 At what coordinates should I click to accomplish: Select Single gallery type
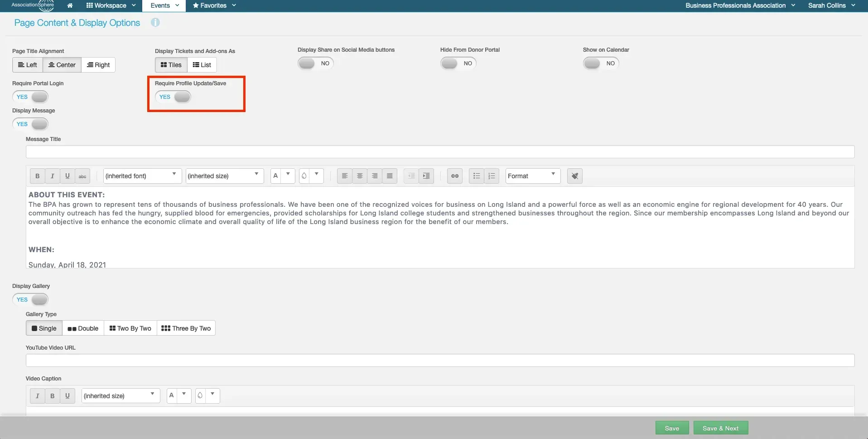click(x=44, y=328)
